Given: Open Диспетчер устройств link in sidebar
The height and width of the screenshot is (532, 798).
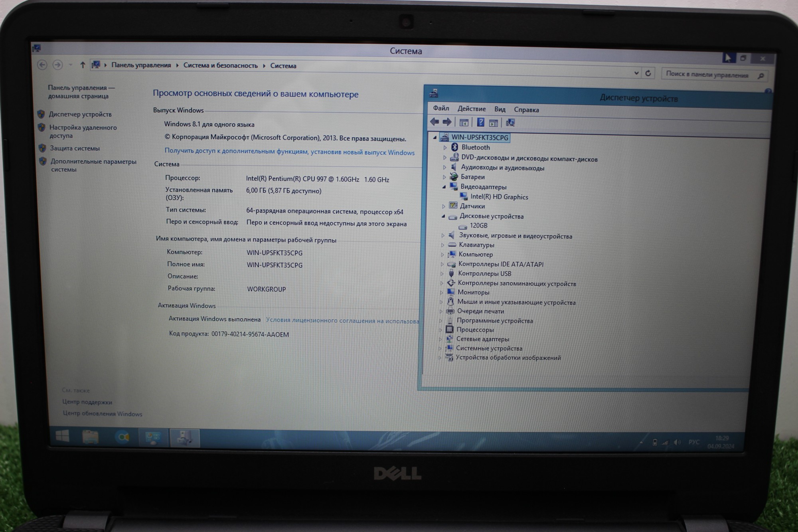Looking at the screenshot, I should coord(80,114).
